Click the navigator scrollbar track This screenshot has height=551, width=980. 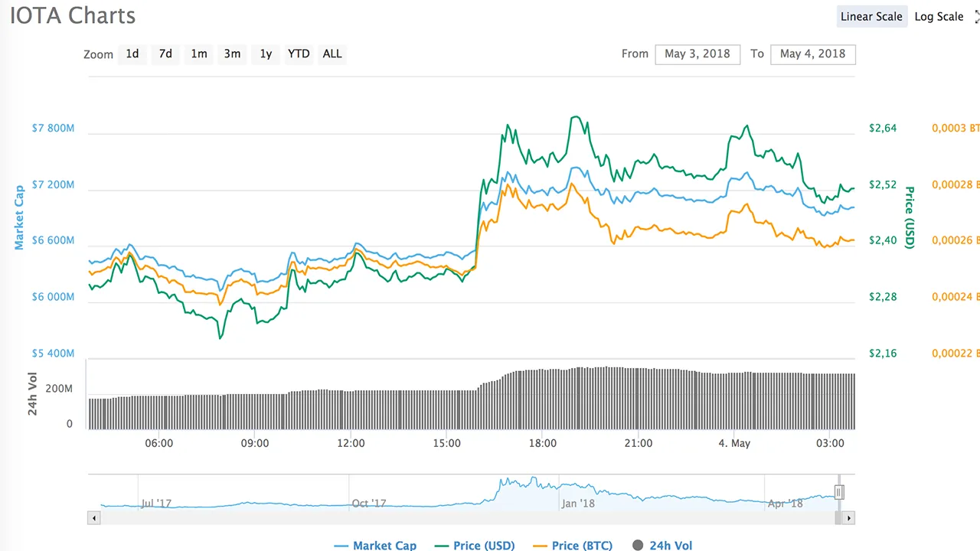click(x=471, y=518)
